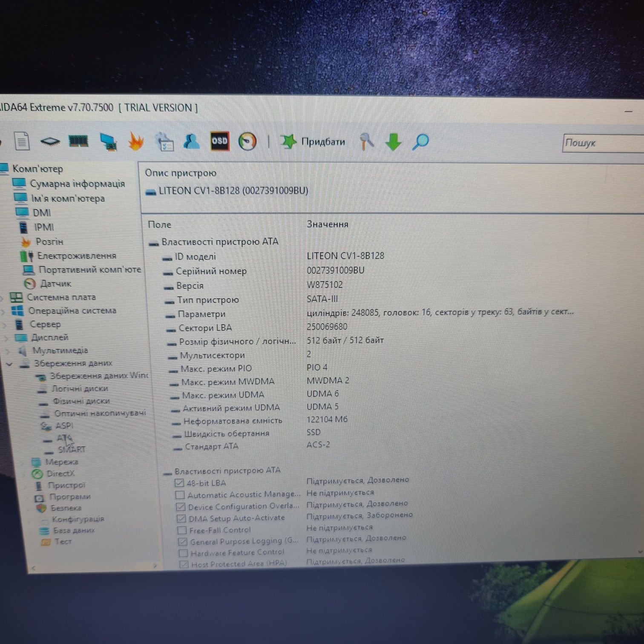This screenshot has width=644, height=644.
Task: Collapse the Збереження даних tree arrow
Action: click(x=9, y=364)
